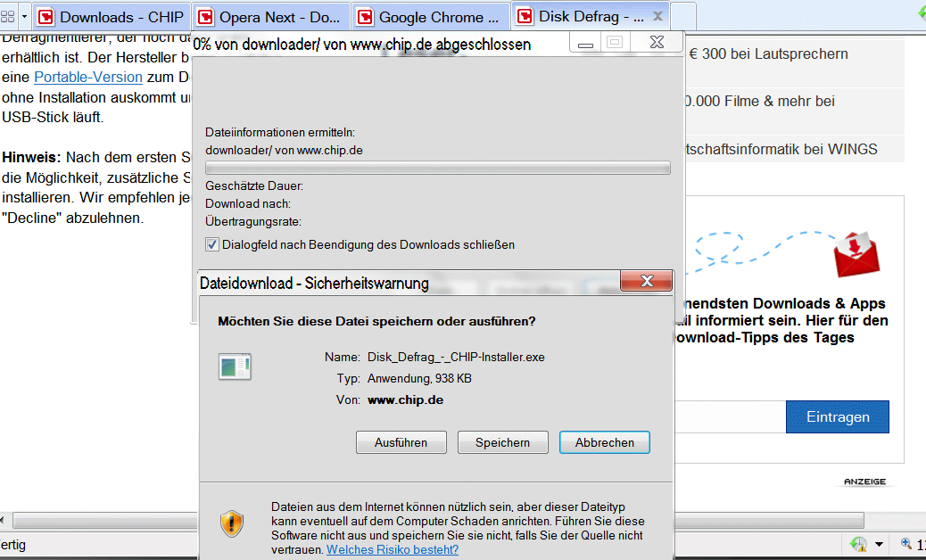Viewport: 926px width, 560px height.
Task: Open the 'Wirtschaftsinformatik bei WINGS' ad
Action: (x=781, y=149)
